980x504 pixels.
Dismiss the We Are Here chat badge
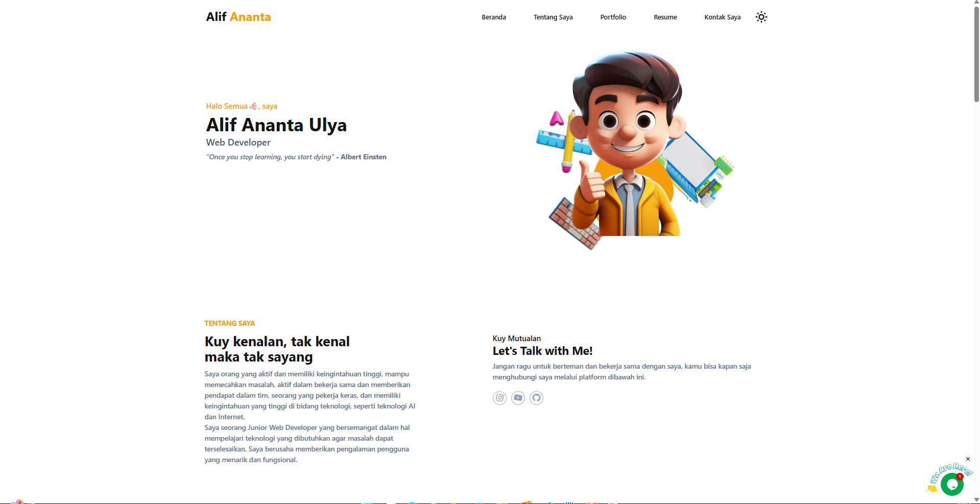pos(968,459)
